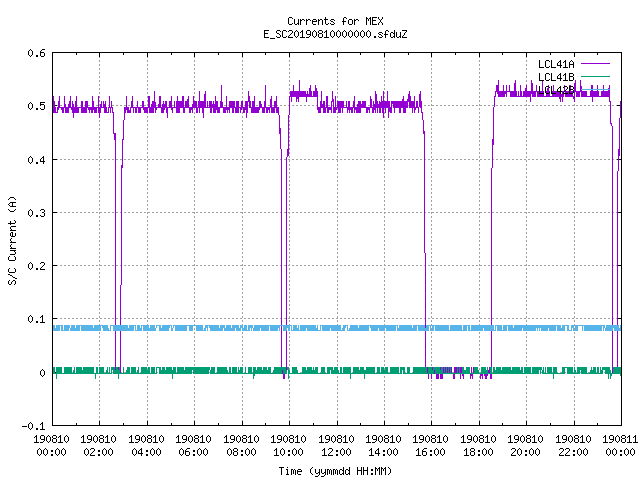Click the x-axis time label '08:00'

point(241,452)
